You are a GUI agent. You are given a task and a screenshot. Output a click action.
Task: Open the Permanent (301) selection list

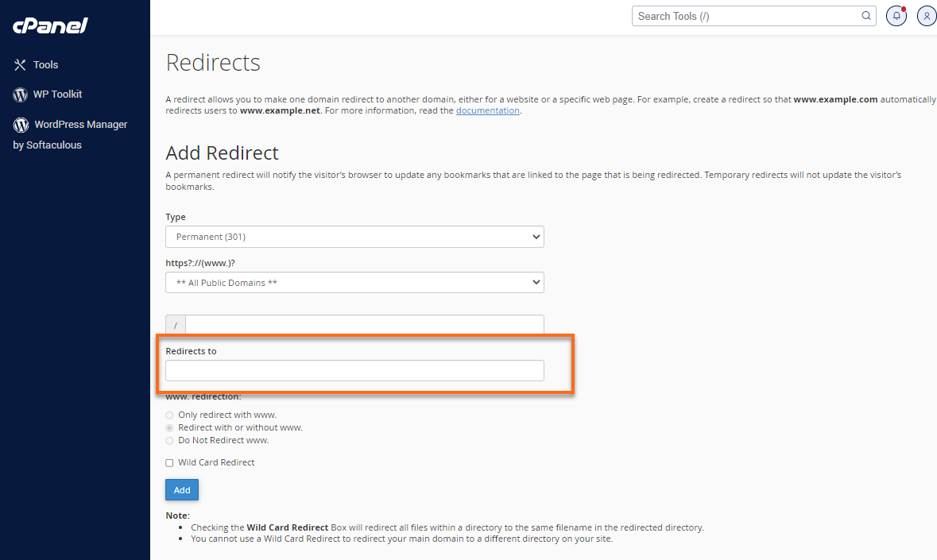[x=354, y=237]
